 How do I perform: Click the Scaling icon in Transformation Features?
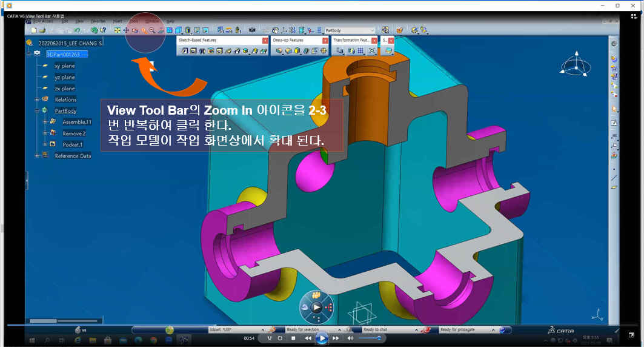(x=372, y=50)
